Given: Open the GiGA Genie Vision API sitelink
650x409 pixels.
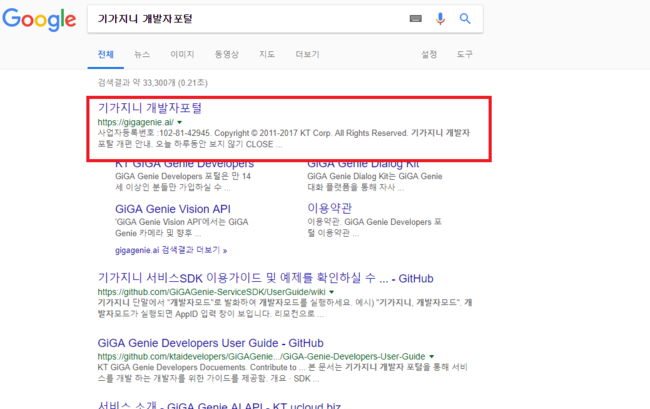Looking at the screenshot, I should pos(173,209).
